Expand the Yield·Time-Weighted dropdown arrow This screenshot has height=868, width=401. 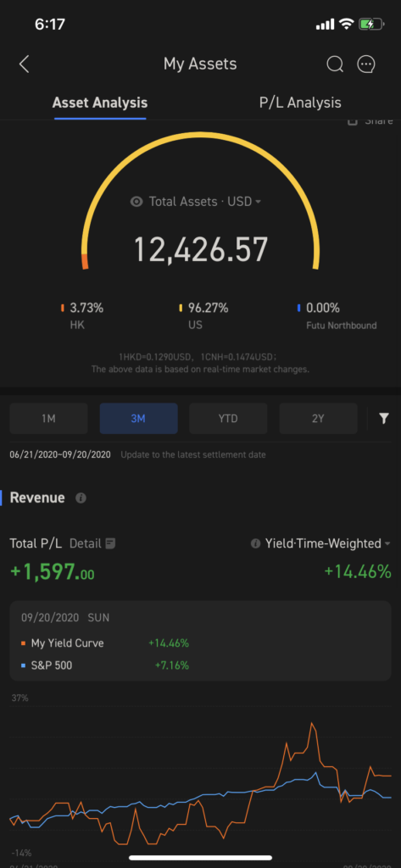387,543
